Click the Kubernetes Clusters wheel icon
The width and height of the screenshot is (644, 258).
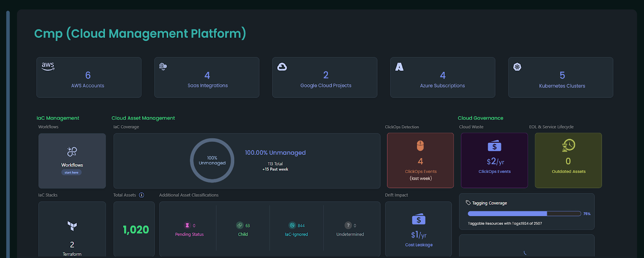517,67
